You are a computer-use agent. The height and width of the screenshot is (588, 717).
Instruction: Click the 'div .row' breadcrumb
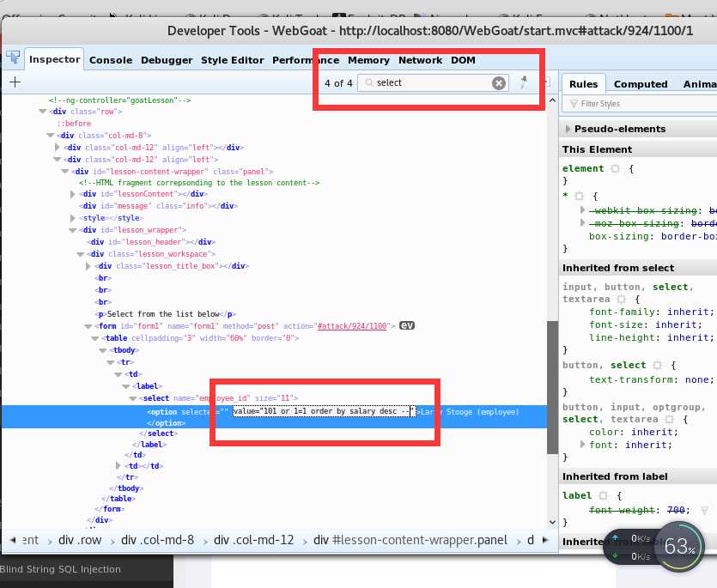pos(80,540)
